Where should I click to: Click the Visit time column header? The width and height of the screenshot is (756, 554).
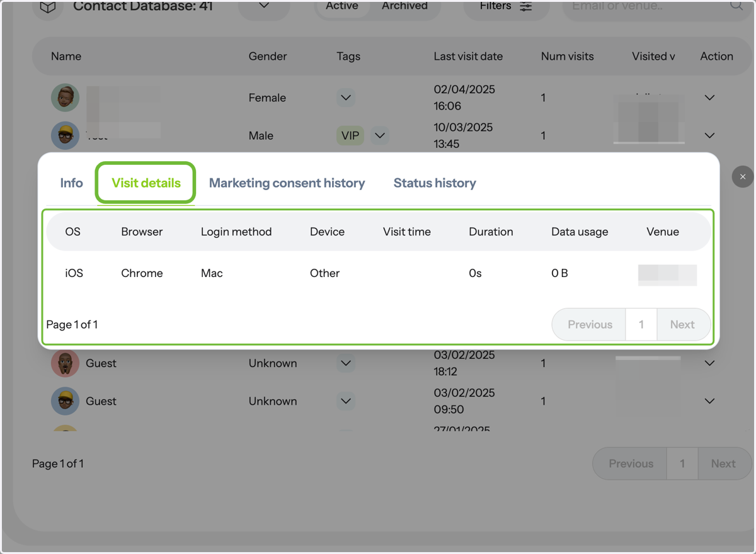407,232
